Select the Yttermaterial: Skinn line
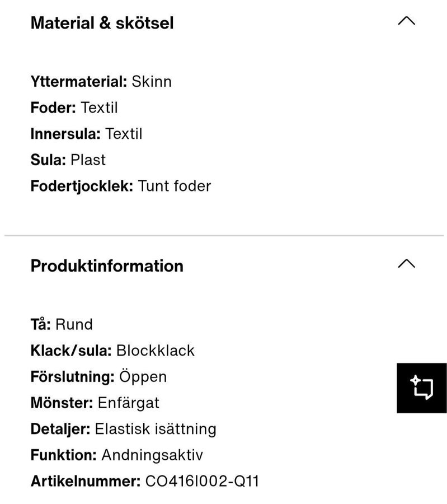The image size is (447, 504). click(101, 82)
